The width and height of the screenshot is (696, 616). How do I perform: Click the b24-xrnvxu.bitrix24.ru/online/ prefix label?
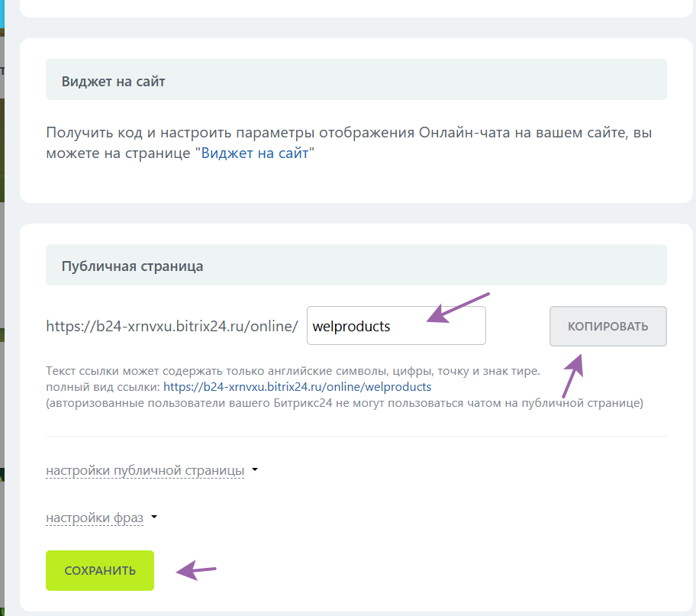point(172,327)
